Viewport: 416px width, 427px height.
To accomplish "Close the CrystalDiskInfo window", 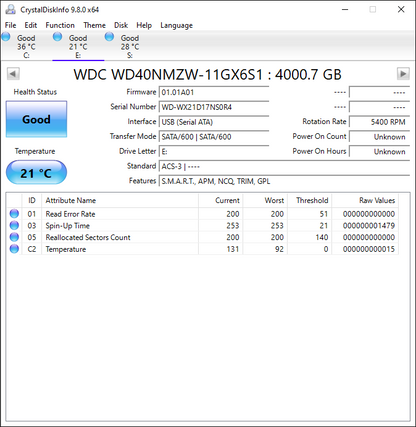I will (401, 9).
